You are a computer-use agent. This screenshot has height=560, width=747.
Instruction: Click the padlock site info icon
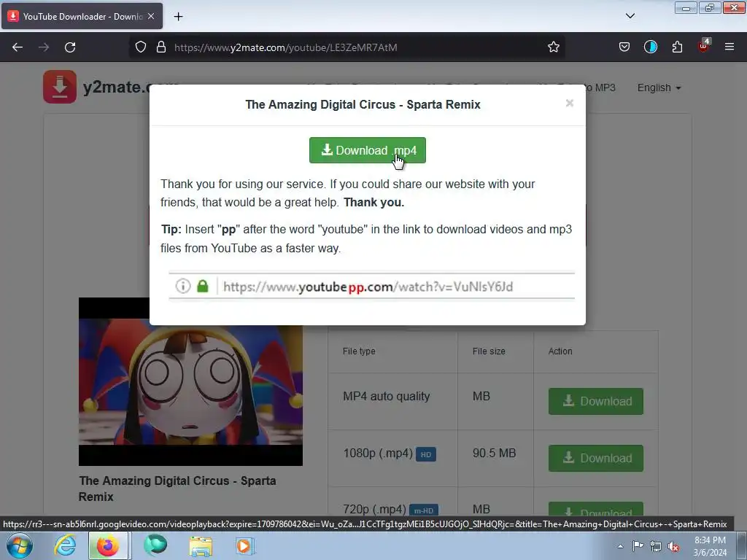coord(161,47)
